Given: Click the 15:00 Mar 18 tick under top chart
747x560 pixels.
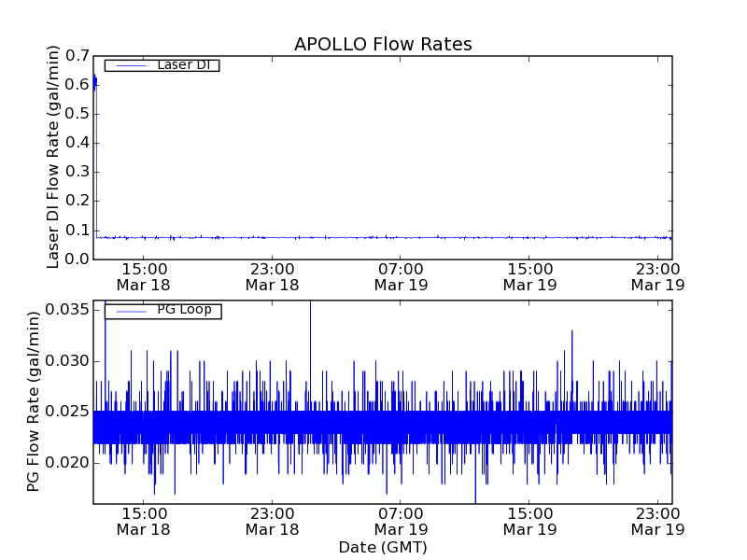Looking at the screenshot, I should [143, 276].
